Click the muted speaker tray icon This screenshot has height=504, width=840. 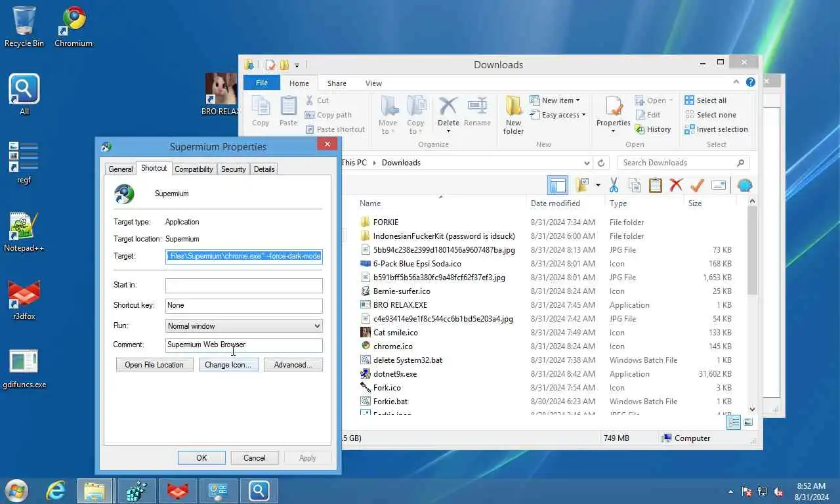[x=778, y=492]
